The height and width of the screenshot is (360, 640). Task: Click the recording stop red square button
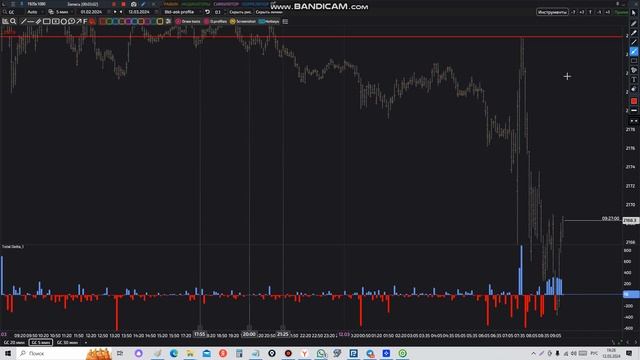tap(123, 4)
